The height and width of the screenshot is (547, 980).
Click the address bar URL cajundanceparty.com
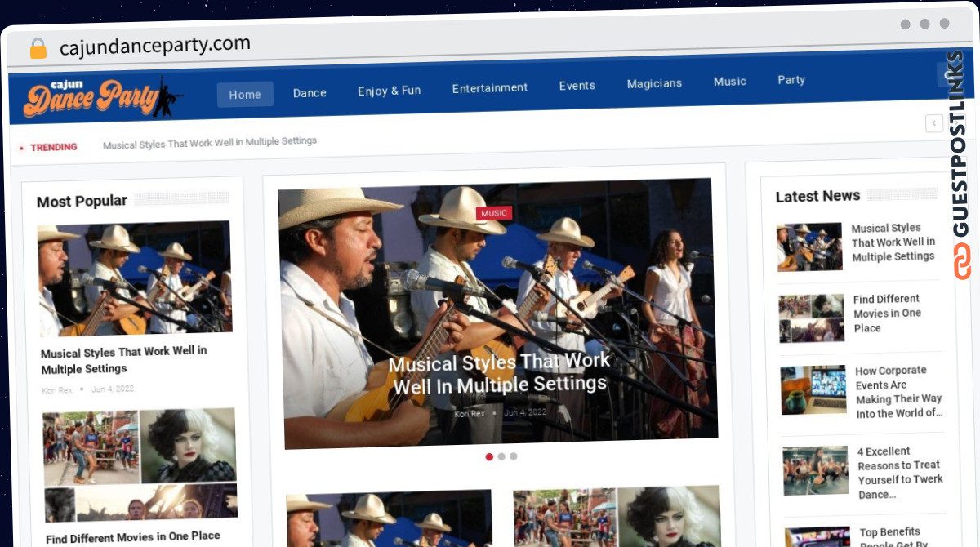[155, 46]
